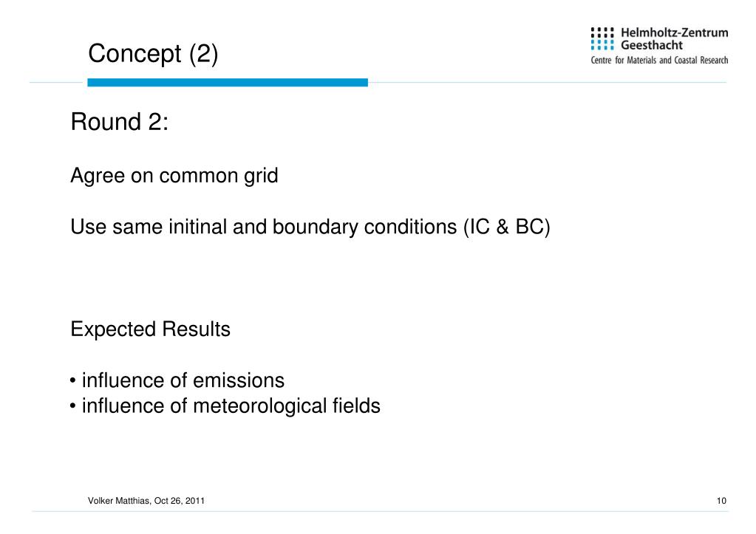Viewport: 756px width, 534px height.
Task: Select the influence of emissions bullet
Action: [177, 380]
